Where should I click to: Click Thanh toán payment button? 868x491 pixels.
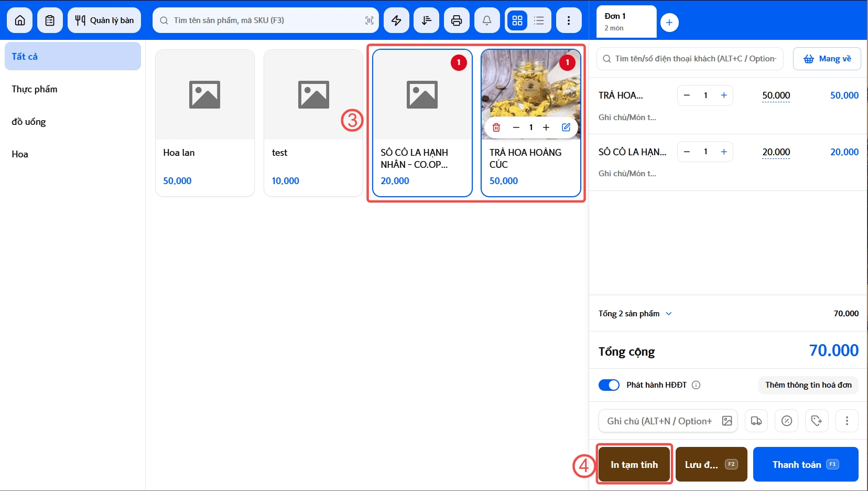coord(806,464)
